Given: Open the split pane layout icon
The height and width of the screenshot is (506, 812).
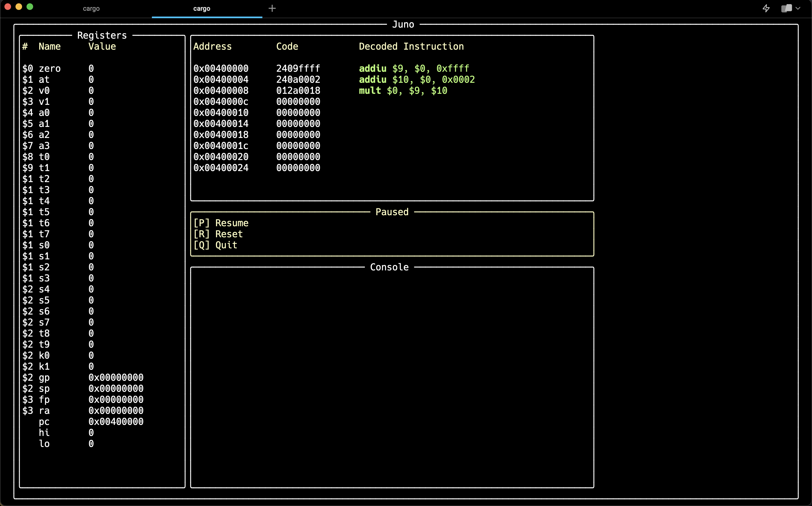Looking at the screenshot, I should (x=786, y=8).
